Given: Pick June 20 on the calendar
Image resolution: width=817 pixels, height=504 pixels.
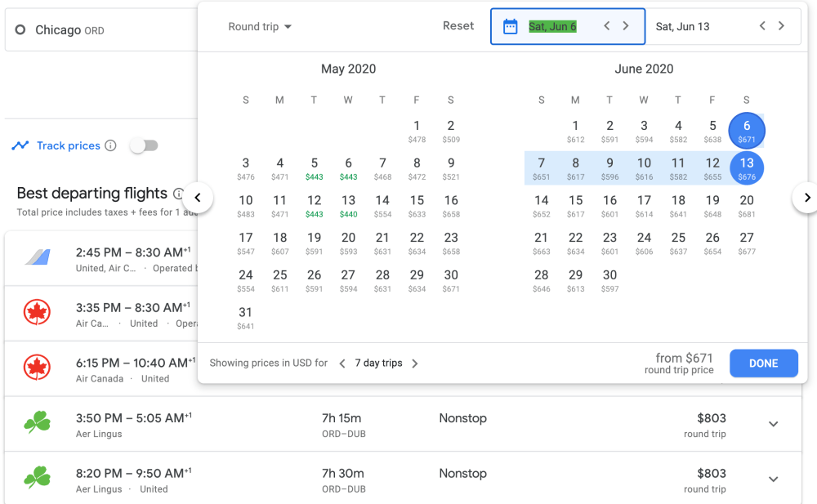Looking at the screenshot, I should coord(746,206).
